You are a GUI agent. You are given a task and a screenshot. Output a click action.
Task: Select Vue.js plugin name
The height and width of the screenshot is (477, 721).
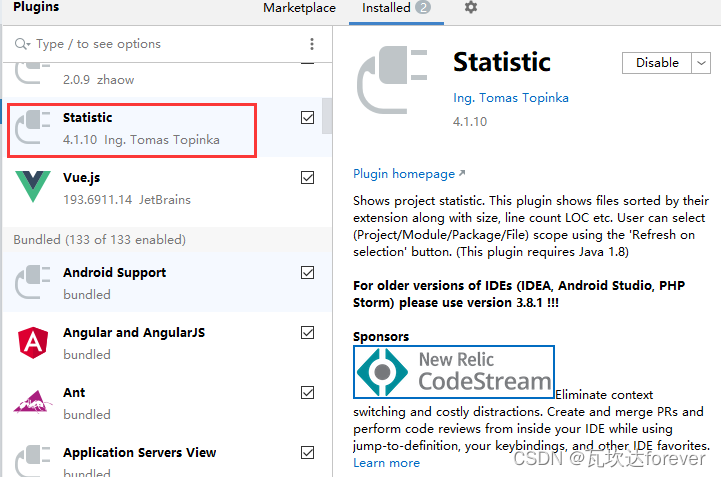coord(81,178)
